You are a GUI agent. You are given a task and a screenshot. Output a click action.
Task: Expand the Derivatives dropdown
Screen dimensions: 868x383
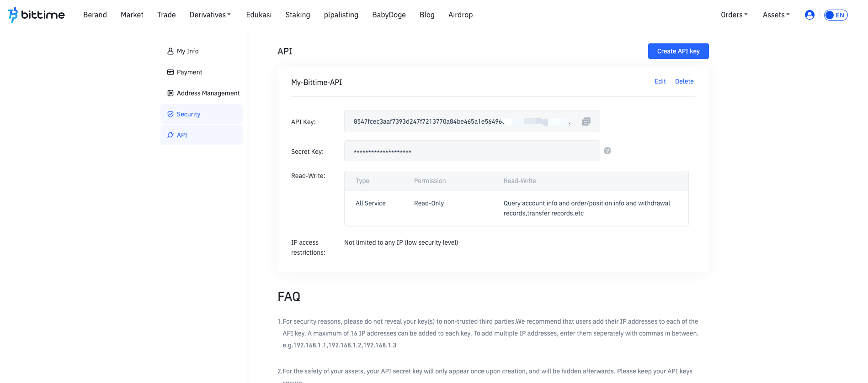(210, 15)
